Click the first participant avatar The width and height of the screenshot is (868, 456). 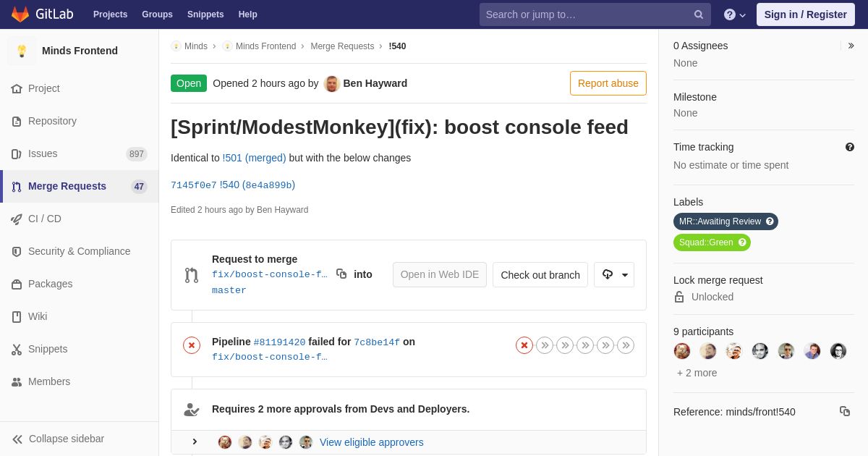coord(682,351)
